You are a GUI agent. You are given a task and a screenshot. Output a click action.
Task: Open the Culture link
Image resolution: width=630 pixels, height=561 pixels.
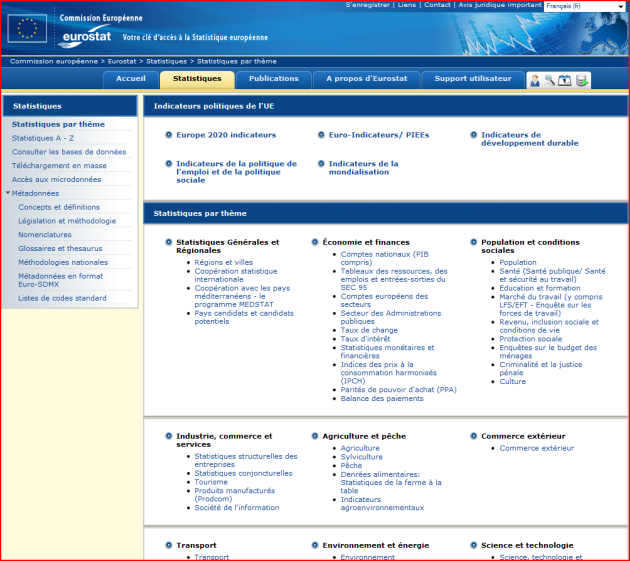coord(512,381)
